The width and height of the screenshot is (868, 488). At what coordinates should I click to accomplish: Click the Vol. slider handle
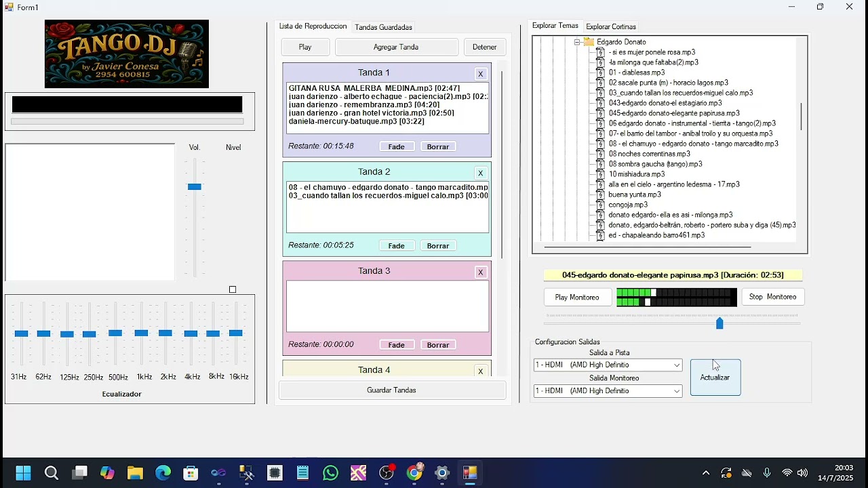click(195, 186)
